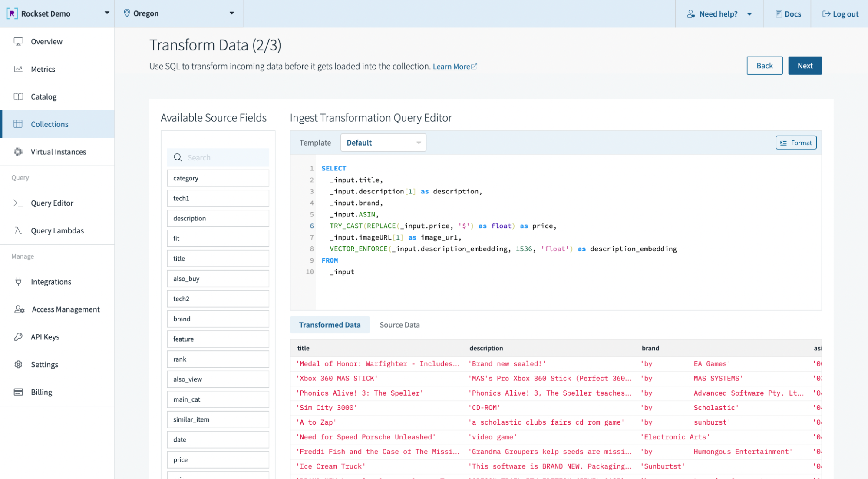The width and height of the screenshot is (868, 479).
Task: Click the Billing card icon
Action: tap(18, 392)
